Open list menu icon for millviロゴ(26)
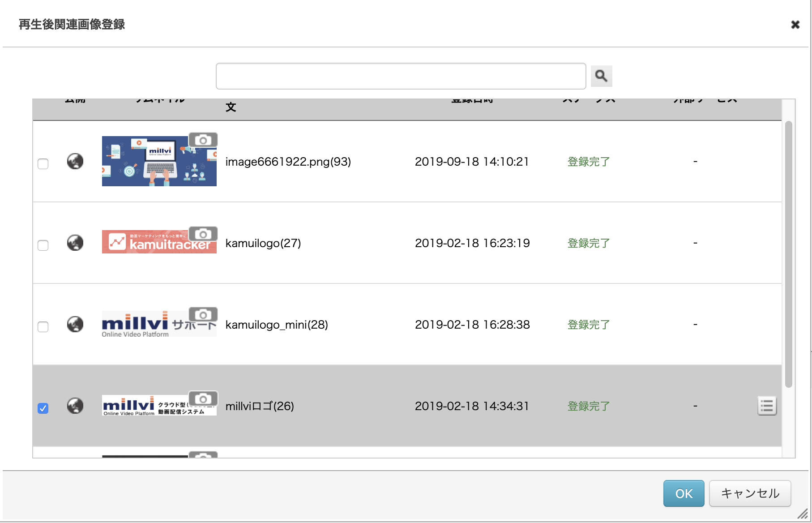Screen dimensions: 812x523 [x=767, y=406]
